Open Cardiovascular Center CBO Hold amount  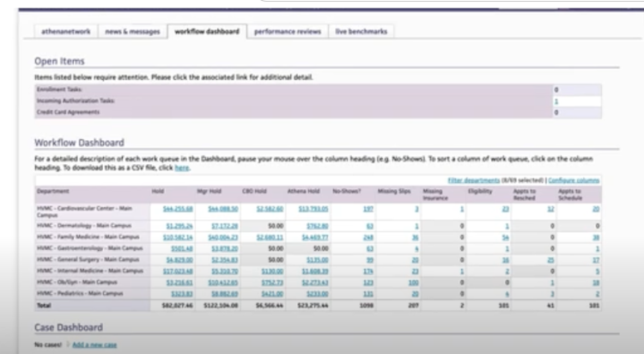coord(270,209)
